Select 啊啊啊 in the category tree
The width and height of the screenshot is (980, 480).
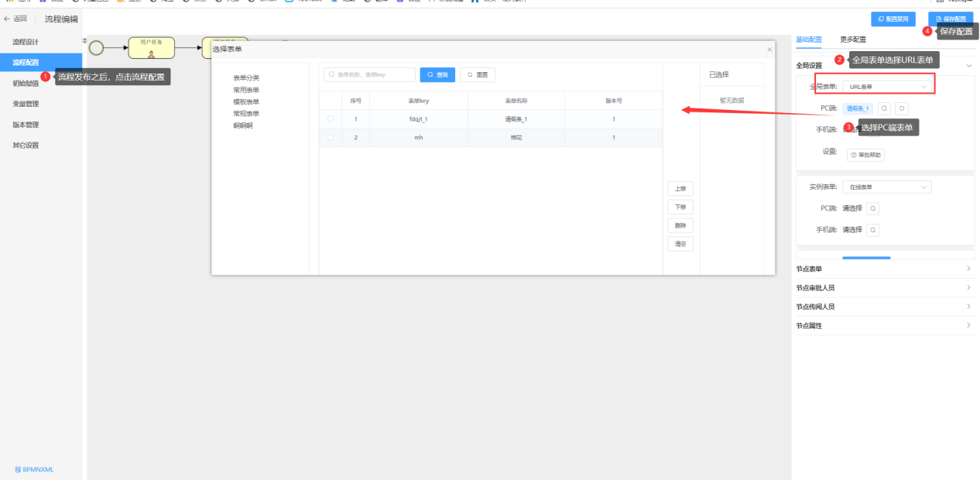tap(243, 125)
